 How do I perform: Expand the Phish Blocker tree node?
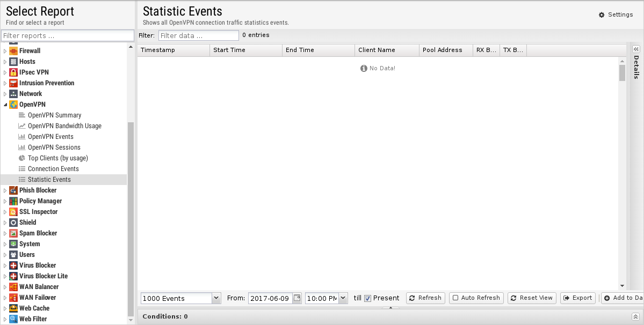point(5,190)
